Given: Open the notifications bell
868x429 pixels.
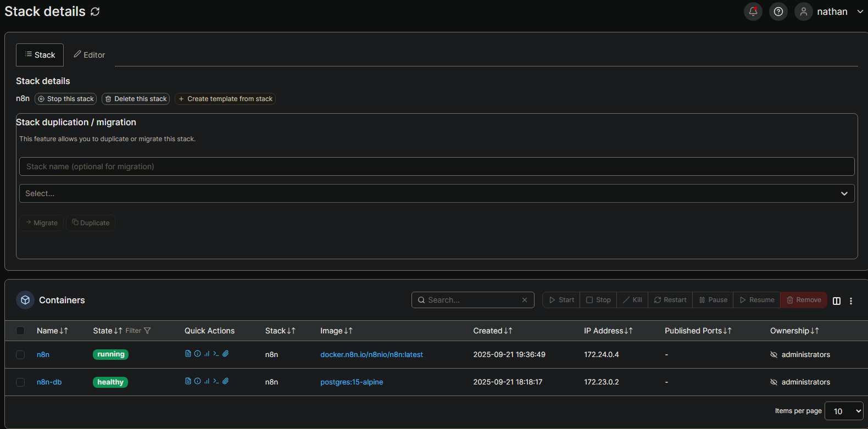Looking at the screenshot, I should [x=753, y=12].
